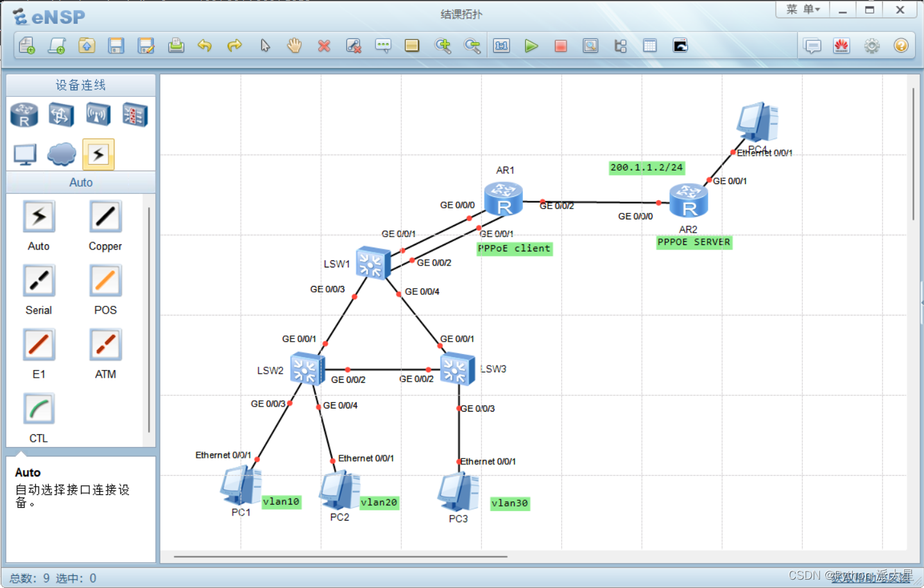Image resolution: width=924 pixels, height=588 pixels.
Task: Select the WLAN device category
Action: [x=98, y=115]
